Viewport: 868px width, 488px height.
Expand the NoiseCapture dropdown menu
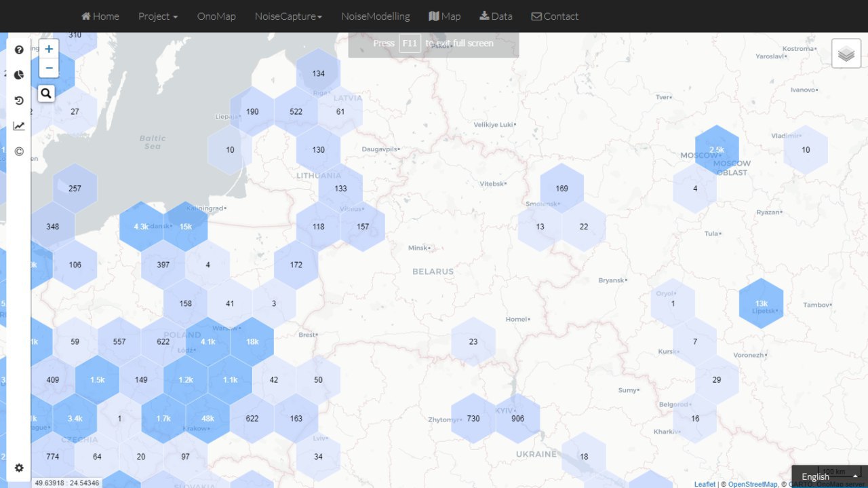[288, 16]
